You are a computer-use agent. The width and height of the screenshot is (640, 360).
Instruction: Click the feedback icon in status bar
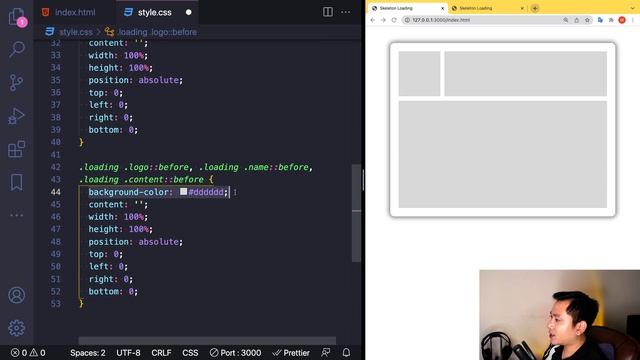pyautogui.click(x=325, y=353)
